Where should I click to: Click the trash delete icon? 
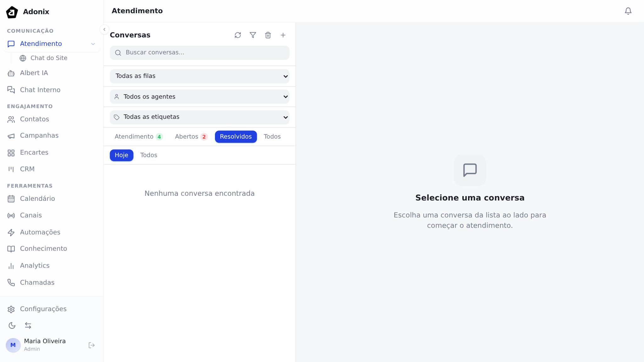coord(268,35)
